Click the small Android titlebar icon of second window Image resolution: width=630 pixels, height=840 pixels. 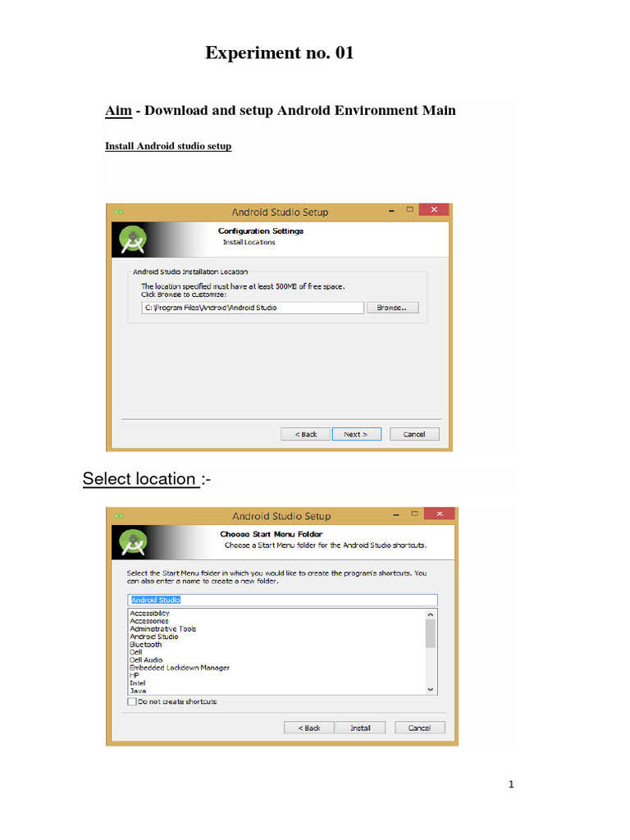[x=118, y=516]
